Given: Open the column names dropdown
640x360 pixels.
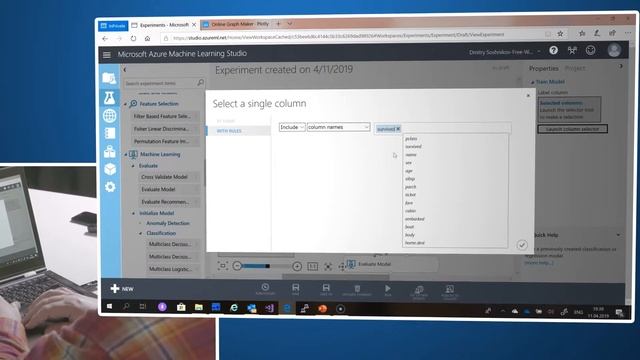Looking at the screenshot, I should point(338,127).
